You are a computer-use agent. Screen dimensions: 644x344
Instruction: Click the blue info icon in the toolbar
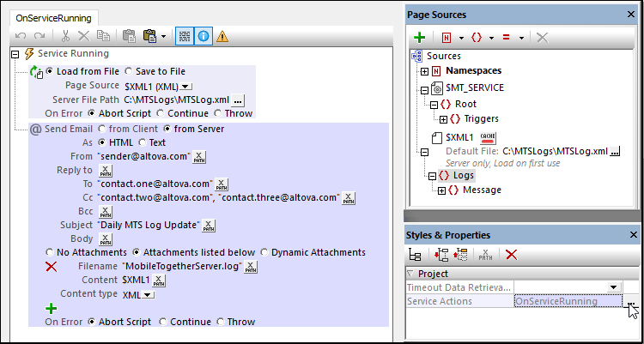[x=204, y=36]
